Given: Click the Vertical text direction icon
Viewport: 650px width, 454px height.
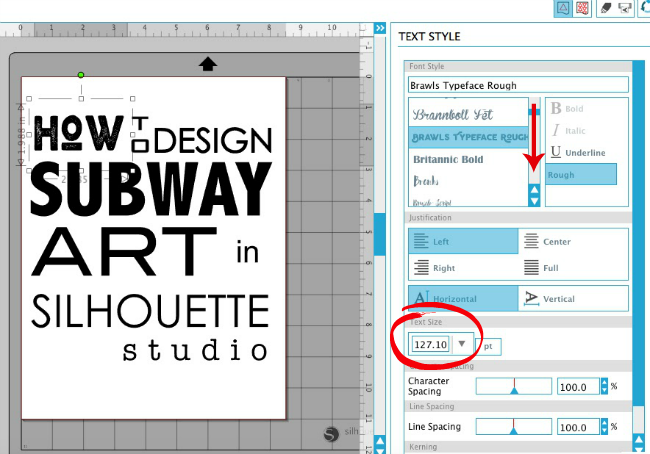Looking at the screenshot, I should (531, 298).
